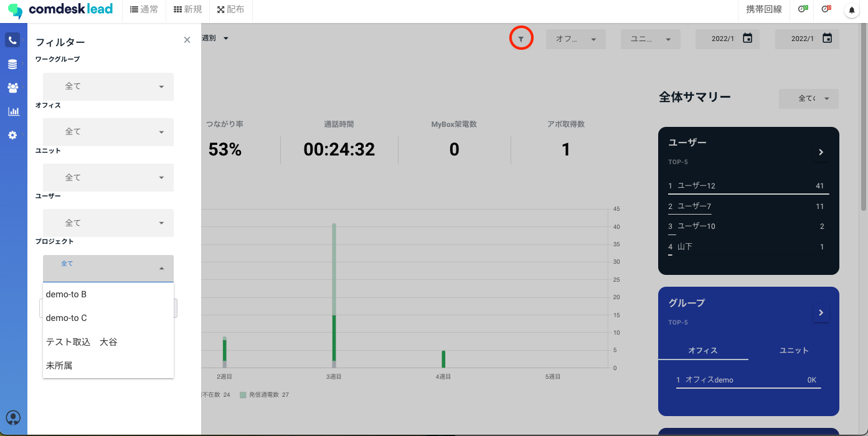Screen dimensions: 868x436
Task: Open the bar chart reports icon
Action: 12,111
